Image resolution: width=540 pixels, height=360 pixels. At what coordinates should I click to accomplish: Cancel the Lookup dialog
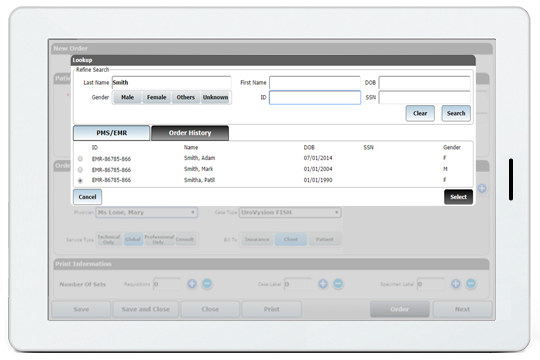(x=87, y=197)
